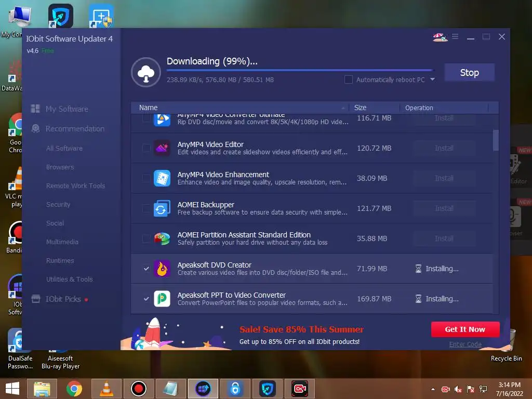Enable Automatically reboot PC checkbox

click(x=349, y=79)
